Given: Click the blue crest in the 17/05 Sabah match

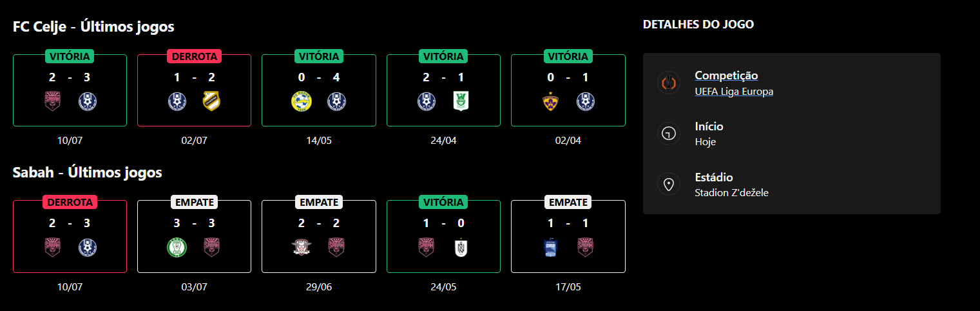Looking at the screenshot, I should pyautogui.click(x=550, y=248).
